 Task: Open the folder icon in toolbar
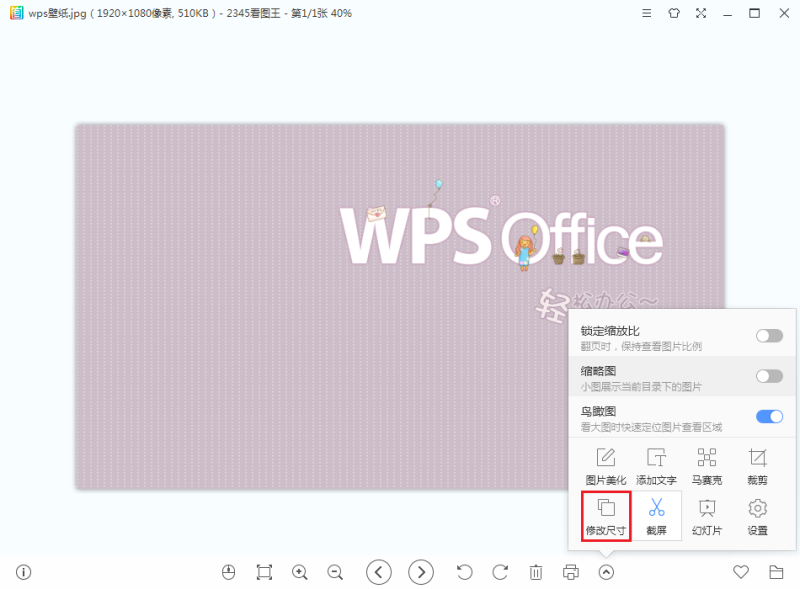point(776,572)
